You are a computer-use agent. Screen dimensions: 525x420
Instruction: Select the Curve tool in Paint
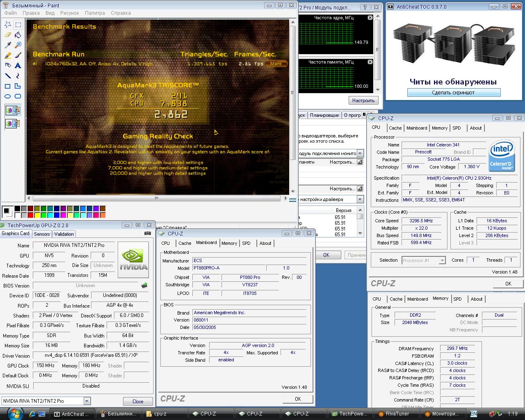coord(18,76)
